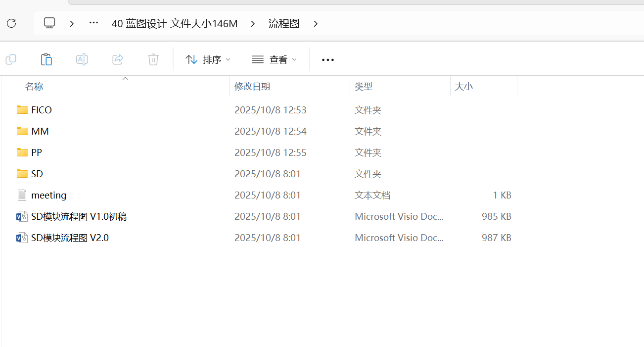Open the See more three-dots toolbar menu
This screenshot has width=644, height=347.
pos(328,60)
